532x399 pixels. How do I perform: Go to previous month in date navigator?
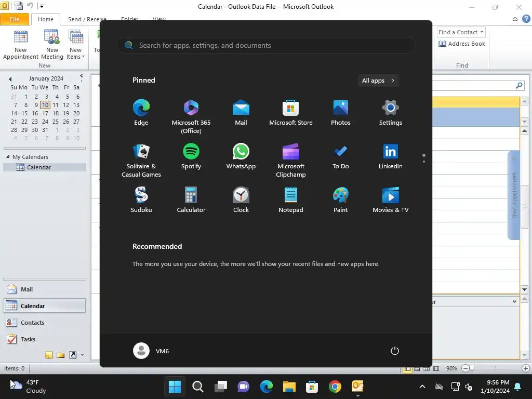[10, 79]
